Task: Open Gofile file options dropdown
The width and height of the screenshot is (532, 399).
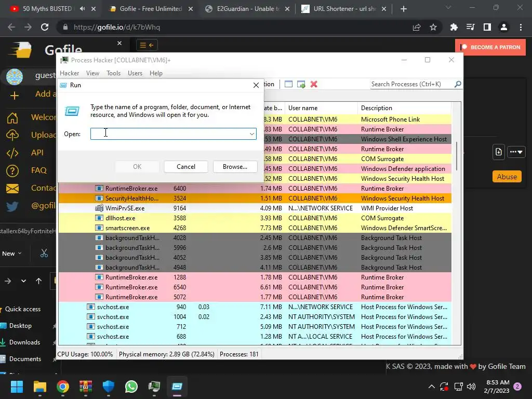Action: [x=516, y=152]
